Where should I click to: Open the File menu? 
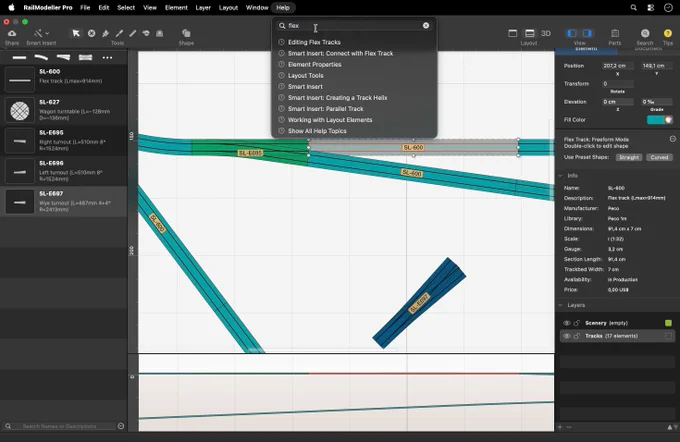coord(85,7)
